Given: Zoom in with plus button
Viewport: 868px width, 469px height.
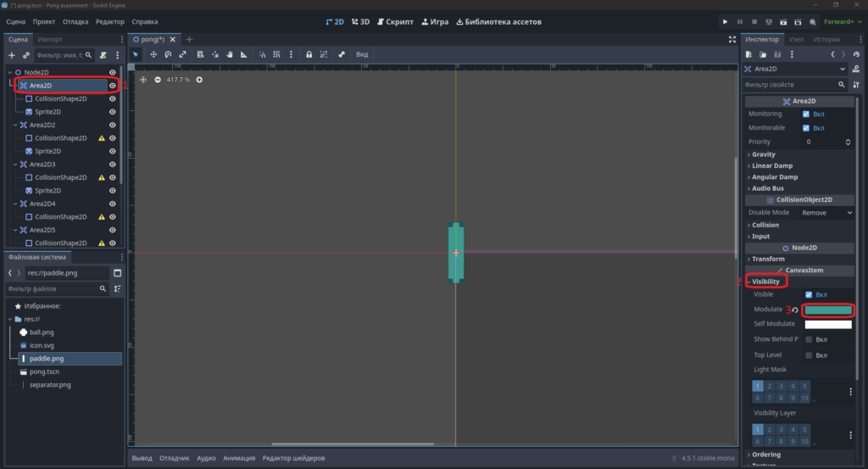Looking at the screenshot, I should [x=199, y=80].
